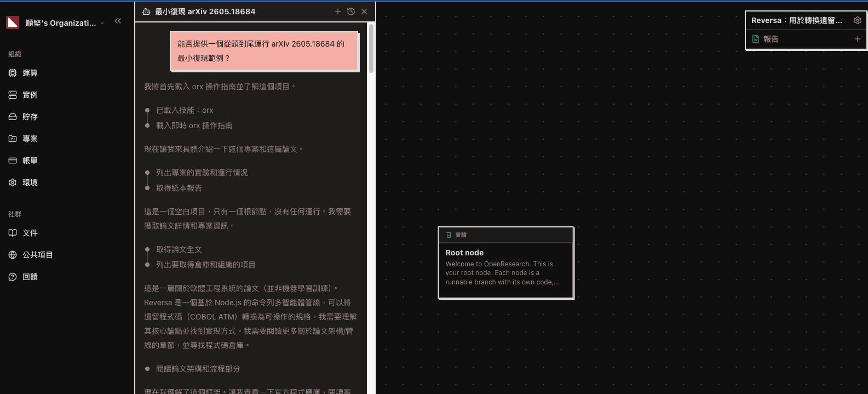868x394 pixels.
Task: Click the chat panel scrollbar thumb
Action: click(x=371, y=48)
